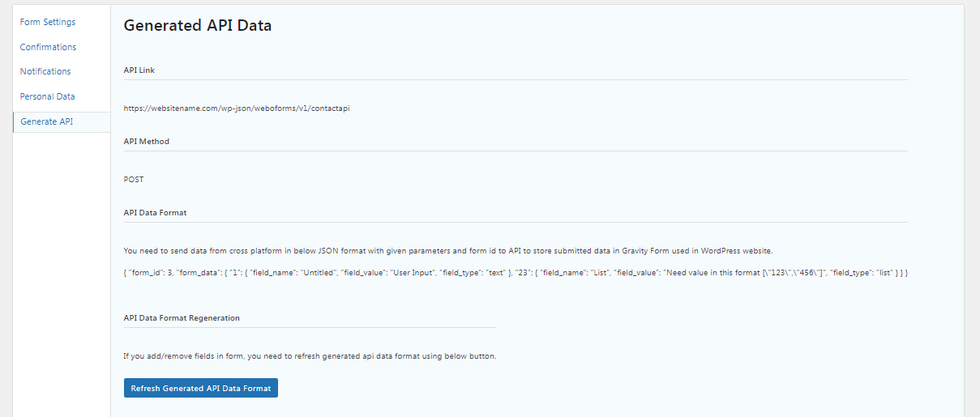This screenshot has height=417, width=980.
Task: Click the POST method value text
Action: point(134,180)
